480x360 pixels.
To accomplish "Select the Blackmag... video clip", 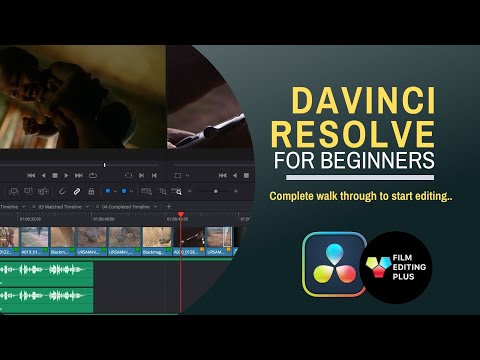I will [x=157, y=241].
